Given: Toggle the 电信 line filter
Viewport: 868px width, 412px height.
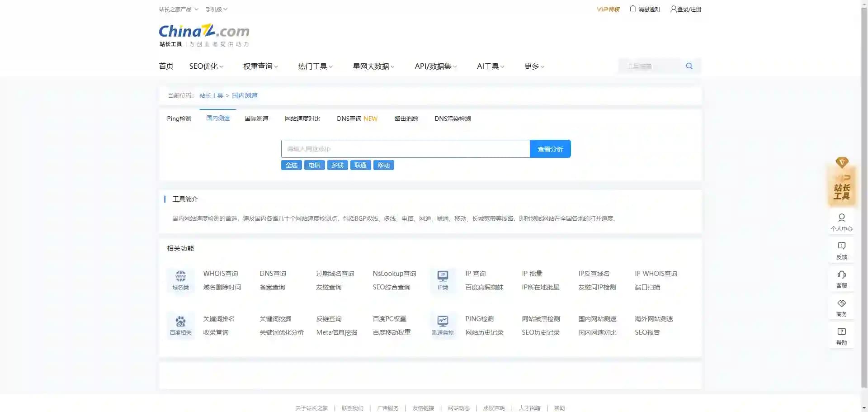Looking at the screenshot, I should coord(315,165).
